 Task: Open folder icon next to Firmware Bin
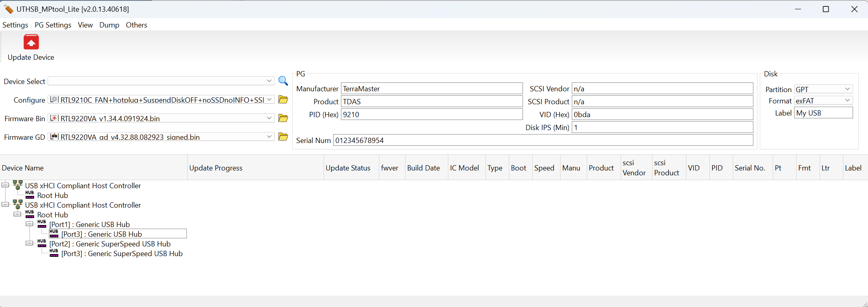point(283,118)
